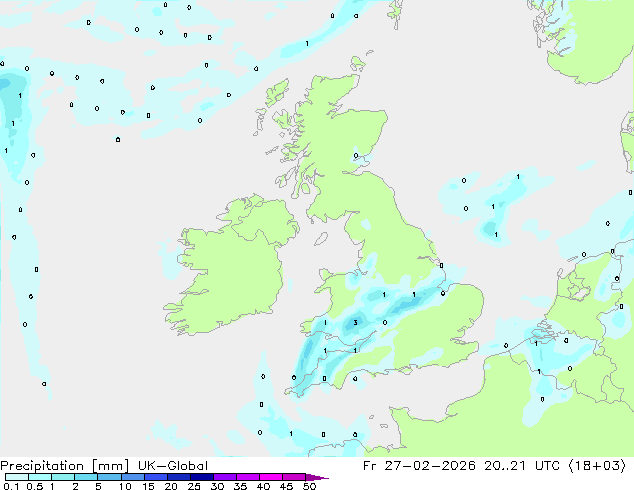Select the 2–5 mm legend swatch

[x=86, y=477]
